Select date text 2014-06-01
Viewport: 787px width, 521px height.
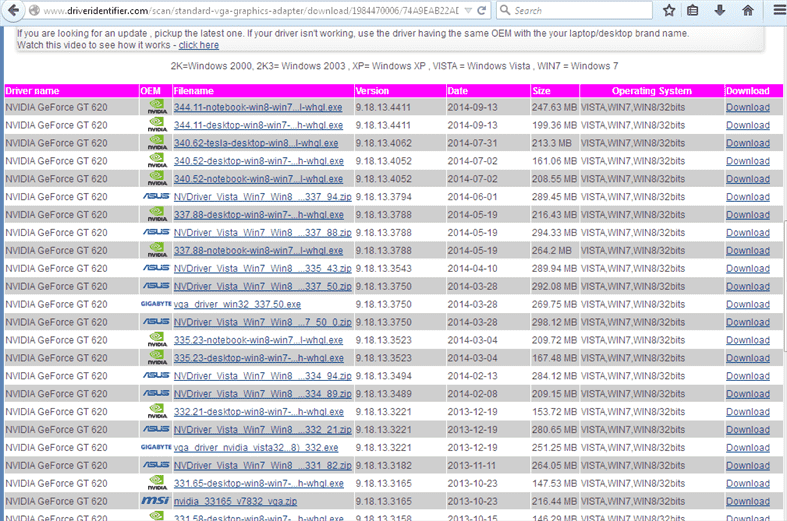pos(472,197)
